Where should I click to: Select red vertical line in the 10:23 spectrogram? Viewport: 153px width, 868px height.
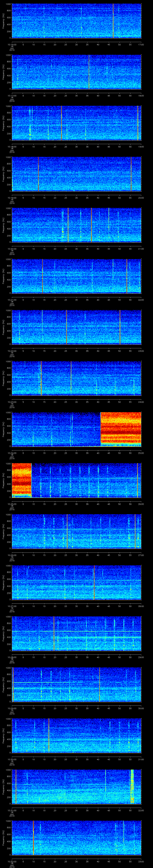[41, 378]
